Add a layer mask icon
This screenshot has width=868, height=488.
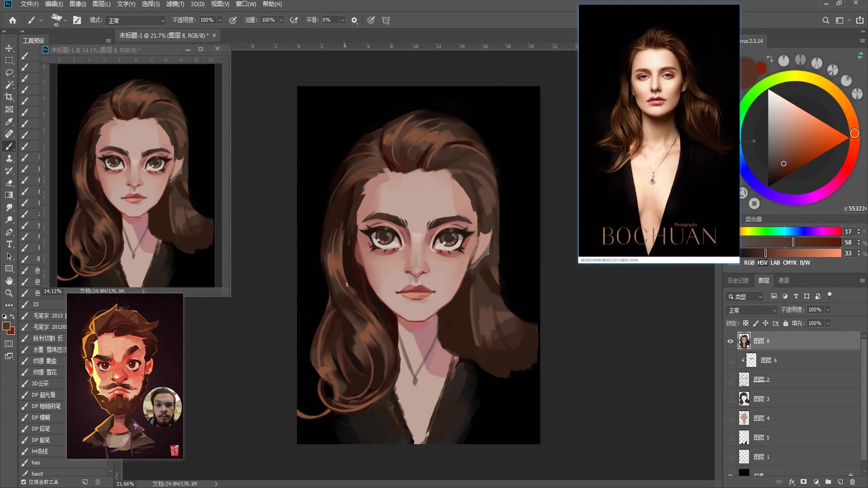(x=803, y=482)
